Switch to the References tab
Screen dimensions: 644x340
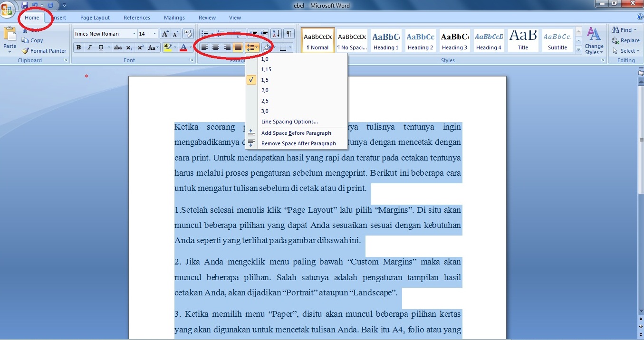click(x=137, y=18)
